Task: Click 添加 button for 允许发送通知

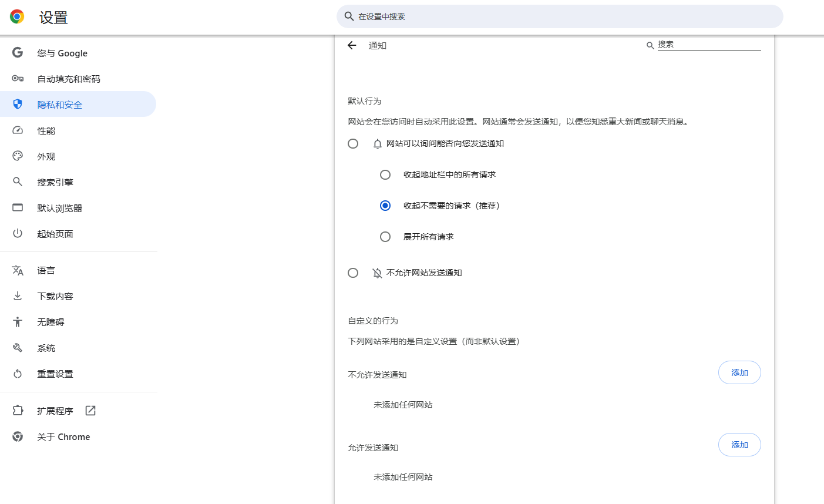Action: [x=739, y=445]
